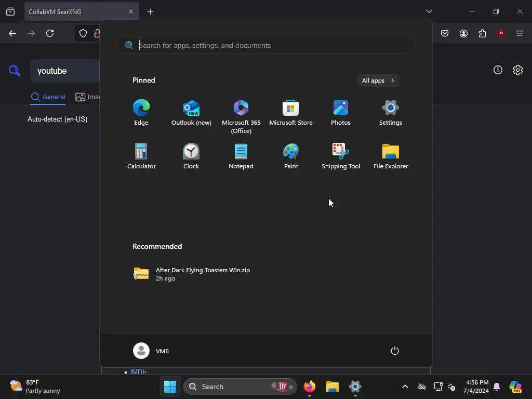The image size is (532, 399).
Task: Open Firefox application hamburger menu
Action: pos(519,33)
